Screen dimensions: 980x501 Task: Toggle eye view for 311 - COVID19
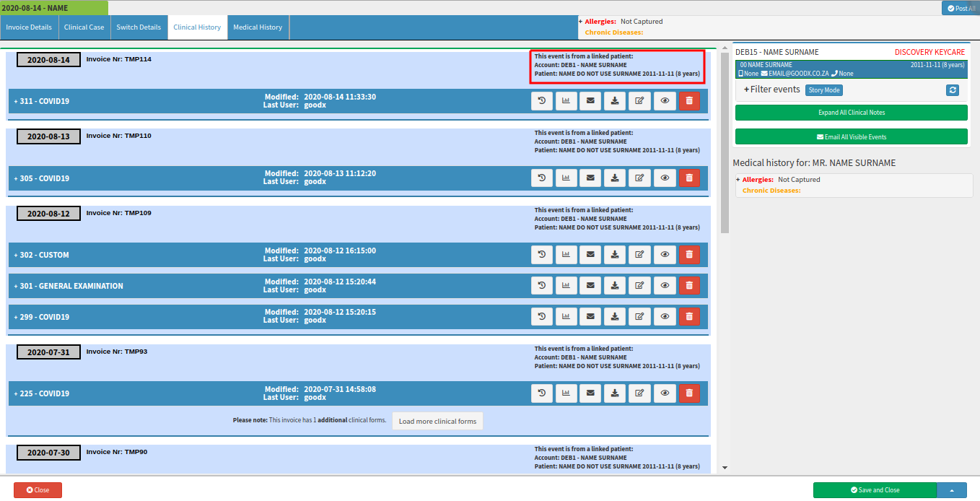point(665,101)
